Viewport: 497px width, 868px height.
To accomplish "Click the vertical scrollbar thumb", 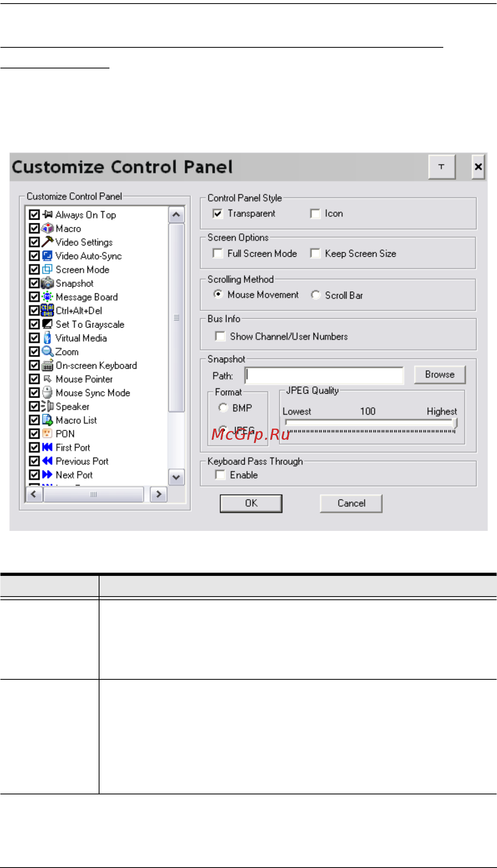I will (176, 318).
